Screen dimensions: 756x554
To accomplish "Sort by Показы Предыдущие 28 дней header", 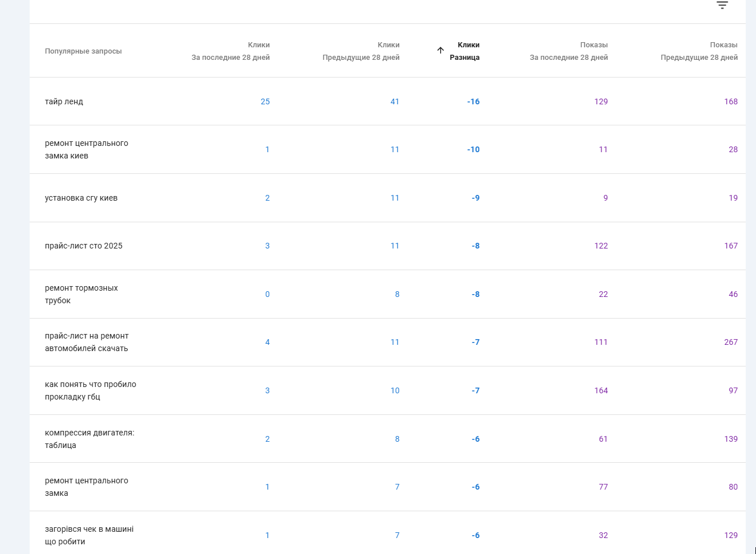I will [x=699, y=51].
